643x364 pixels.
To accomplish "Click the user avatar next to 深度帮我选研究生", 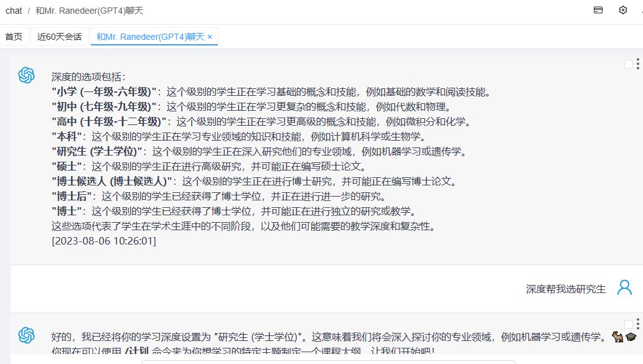I will [x=624, y=287].
